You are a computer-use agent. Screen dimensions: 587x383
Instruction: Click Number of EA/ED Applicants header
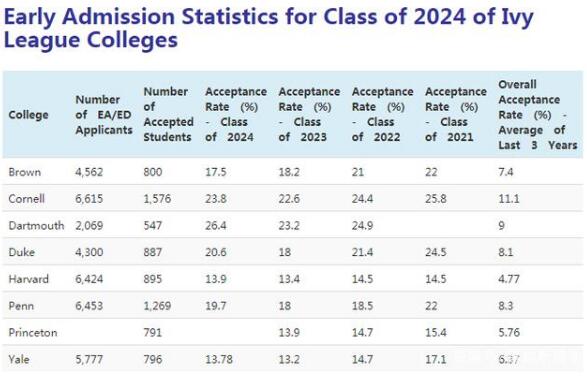pos(104,115)
